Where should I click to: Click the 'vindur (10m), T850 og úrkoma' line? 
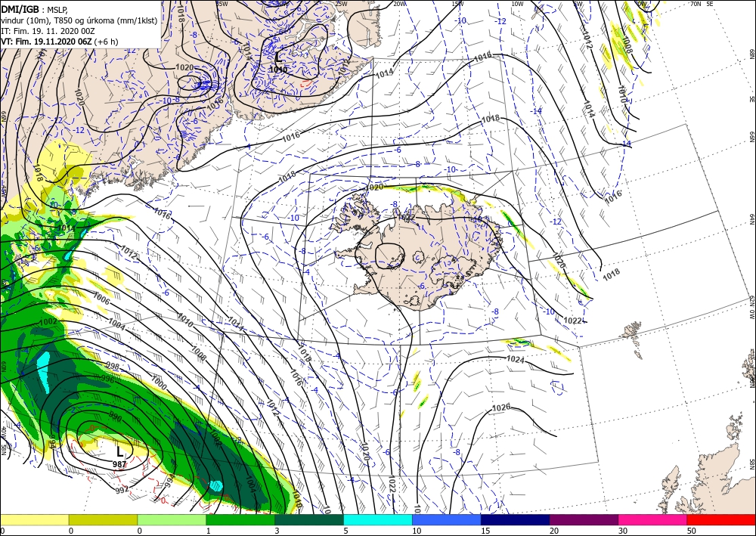(x=79, y=20)
